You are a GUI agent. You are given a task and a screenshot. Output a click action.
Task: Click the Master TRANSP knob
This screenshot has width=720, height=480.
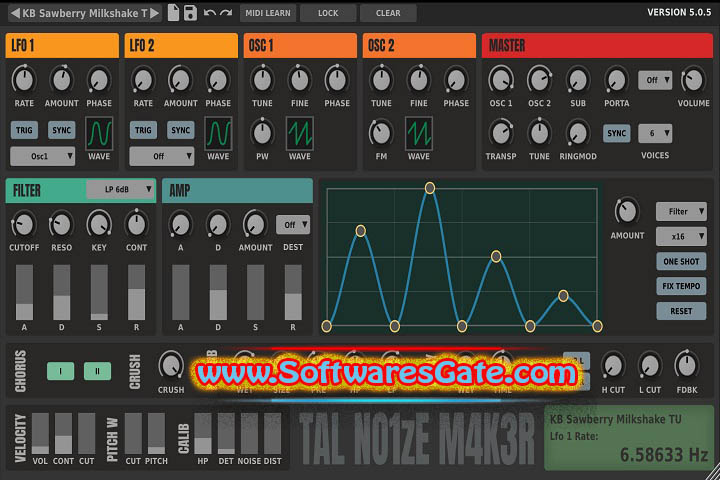501,133
